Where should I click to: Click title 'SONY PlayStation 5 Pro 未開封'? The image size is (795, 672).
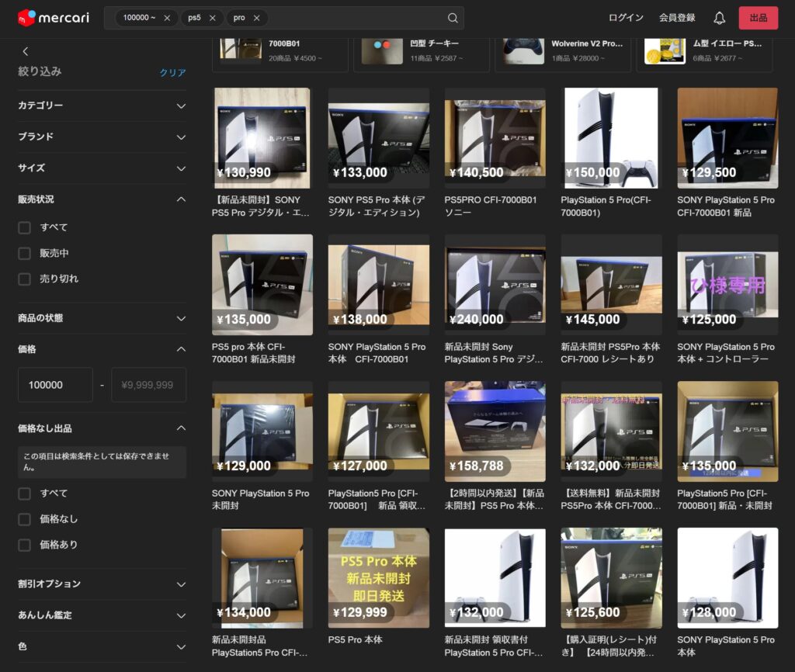pos(261,499)
